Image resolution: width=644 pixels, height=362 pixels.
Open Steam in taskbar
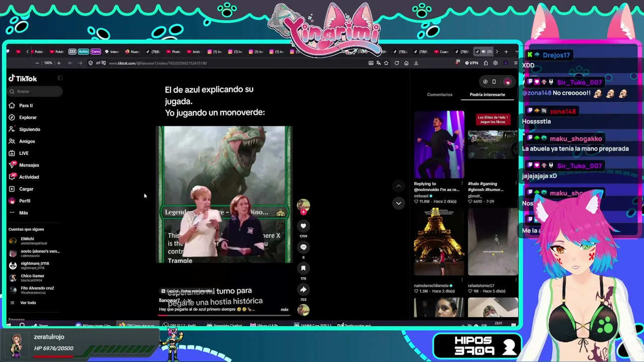coord(40,325)
